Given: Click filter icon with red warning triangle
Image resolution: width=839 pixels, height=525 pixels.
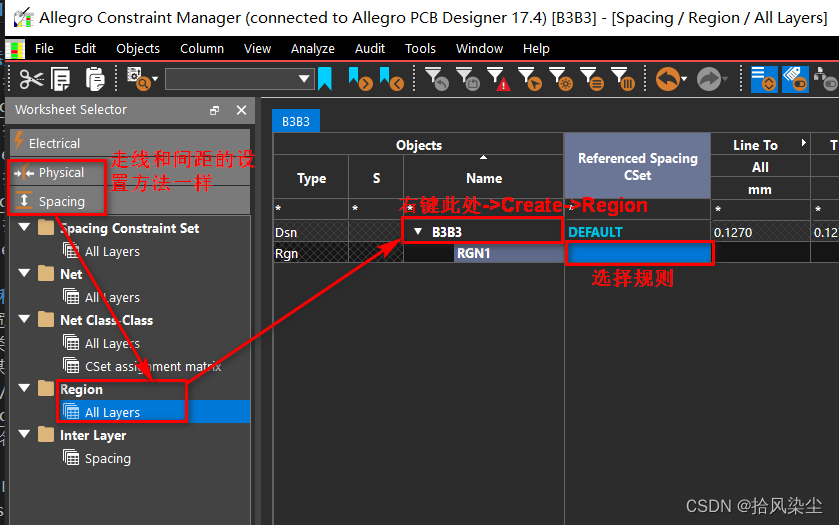Looking at the screenshot, I should [499, 79].
